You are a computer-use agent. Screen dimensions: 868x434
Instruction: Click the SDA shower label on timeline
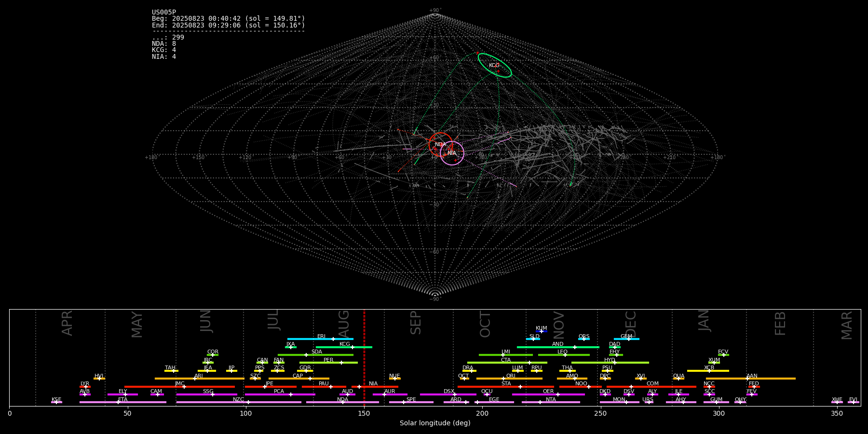coord(316,352)
